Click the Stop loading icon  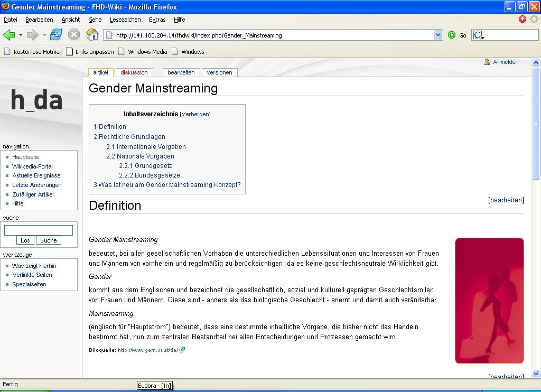click(x=74, y=35)
